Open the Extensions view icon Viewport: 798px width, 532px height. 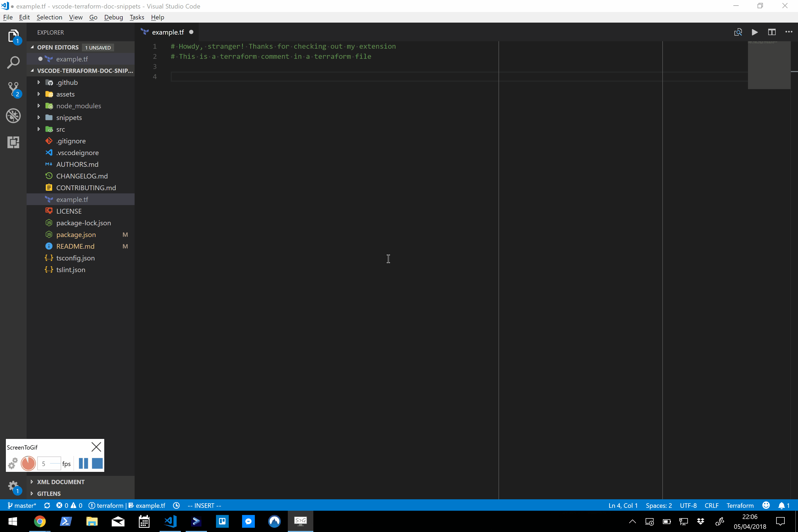[13, 142]
